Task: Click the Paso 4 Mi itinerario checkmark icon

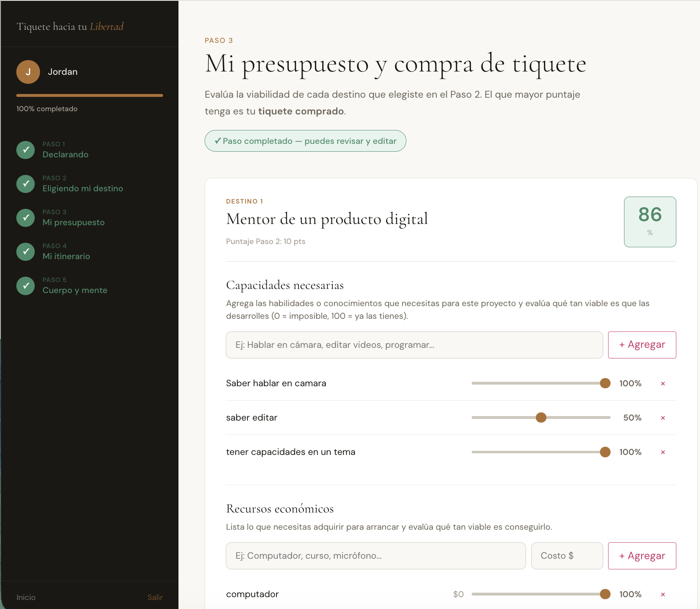Action: pyautogui.click(x=26, y=252)
